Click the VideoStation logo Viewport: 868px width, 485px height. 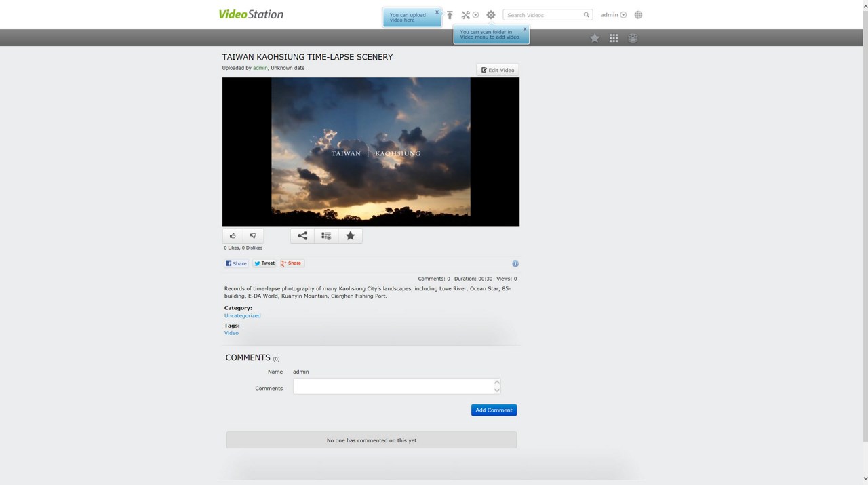click(251, 14)
